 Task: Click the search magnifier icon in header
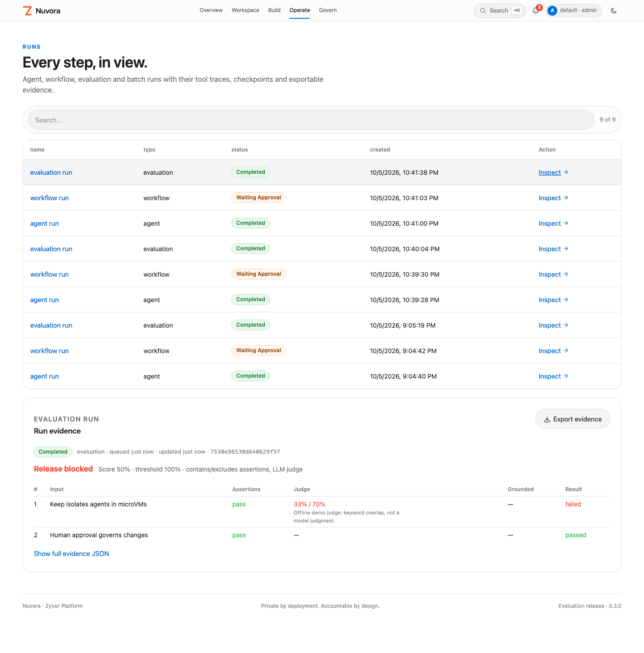[483, 11]
